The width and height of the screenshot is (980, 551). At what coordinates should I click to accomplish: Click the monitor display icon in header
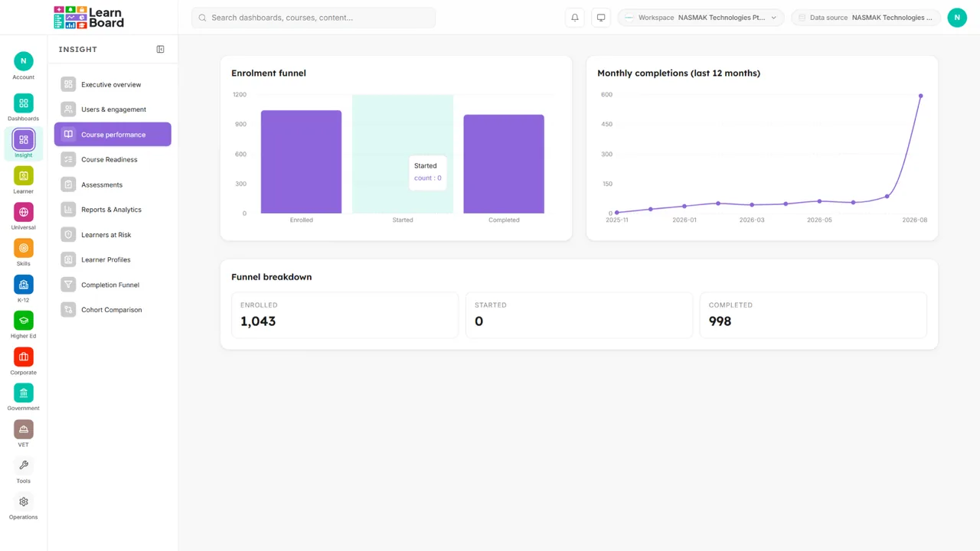pyautogui.click(x=601, y=18)
